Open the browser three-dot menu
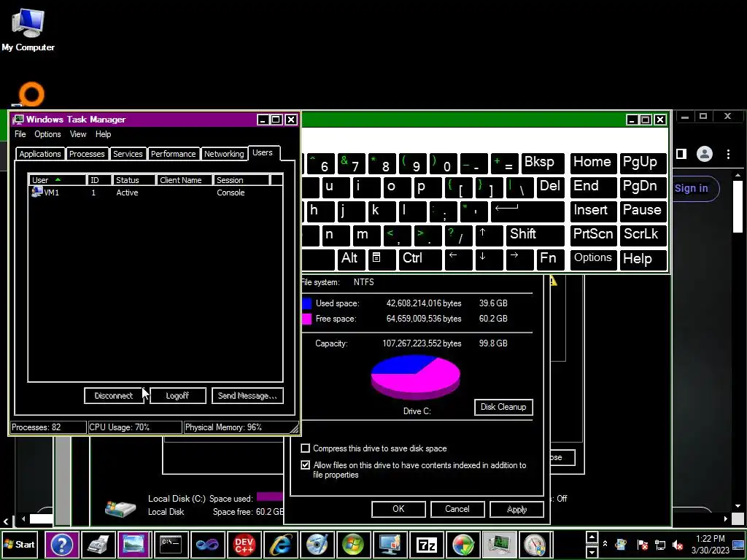Screen dimensions: 747x560 point(728,154)
